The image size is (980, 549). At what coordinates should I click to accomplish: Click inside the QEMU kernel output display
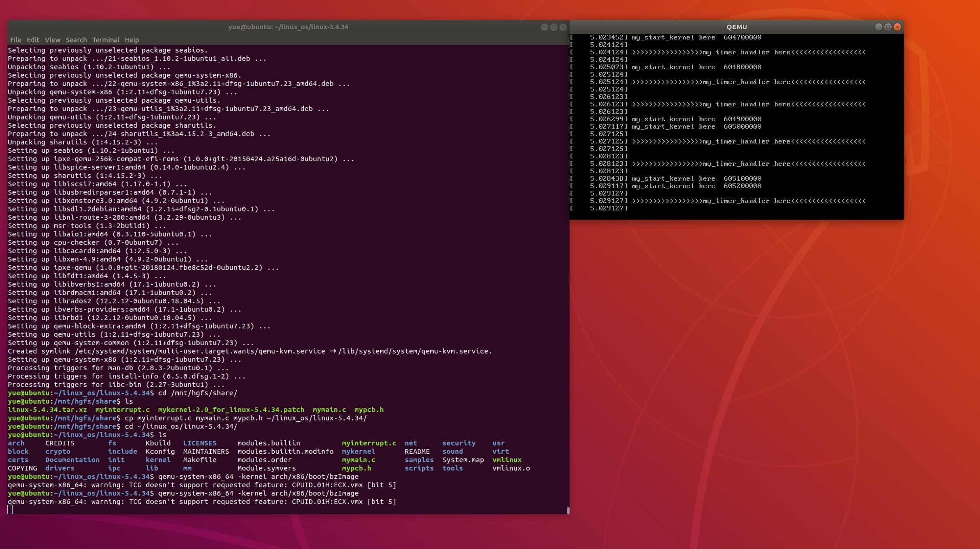(x=736, y=125)
